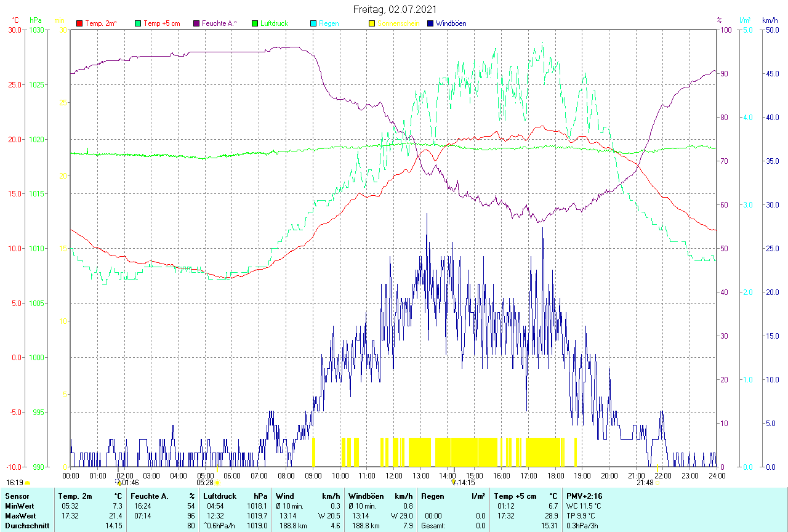
Task: Click the 12:00 time axis label
Action: coord(394,475)
